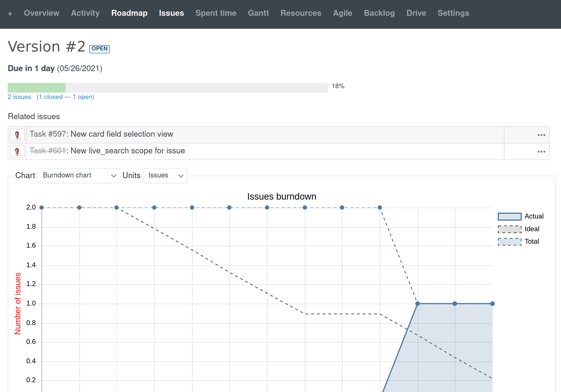Click the OPEN status badge
The image size is (561, 392).
pyautogui.click(x=99, y=48)
